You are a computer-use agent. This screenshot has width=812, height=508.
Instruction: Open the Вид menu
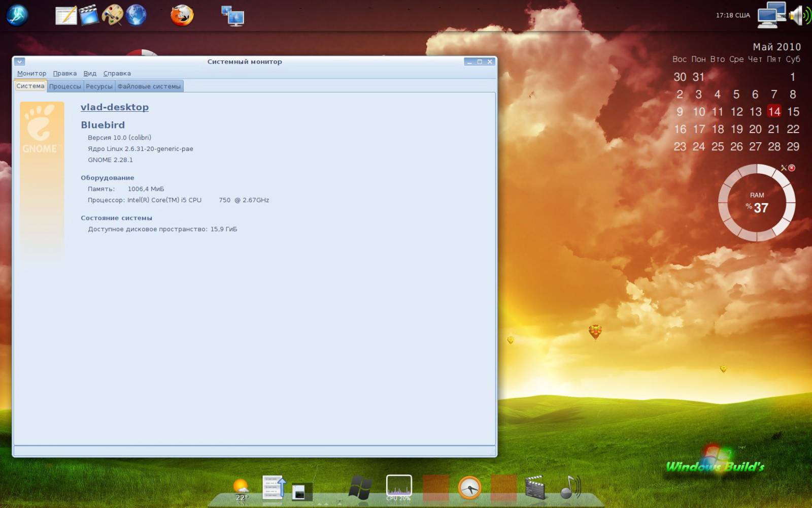[x=90, y=74]
